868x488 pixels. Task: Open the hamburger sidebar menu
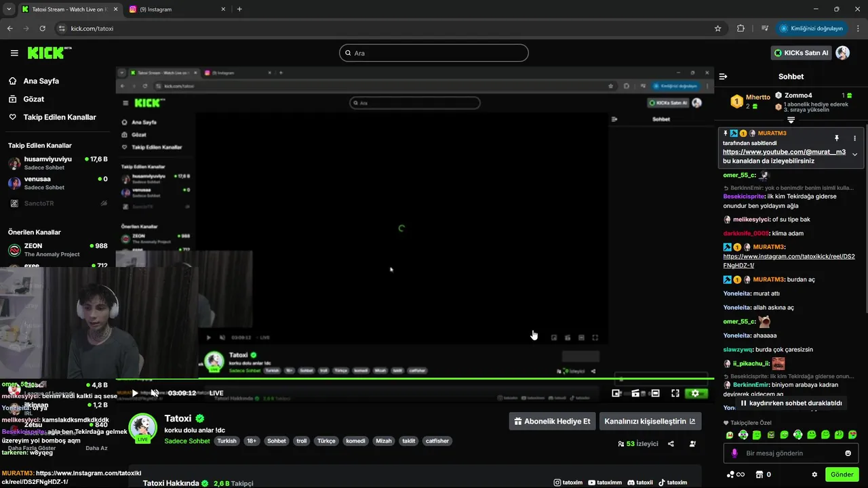(14, 53)
